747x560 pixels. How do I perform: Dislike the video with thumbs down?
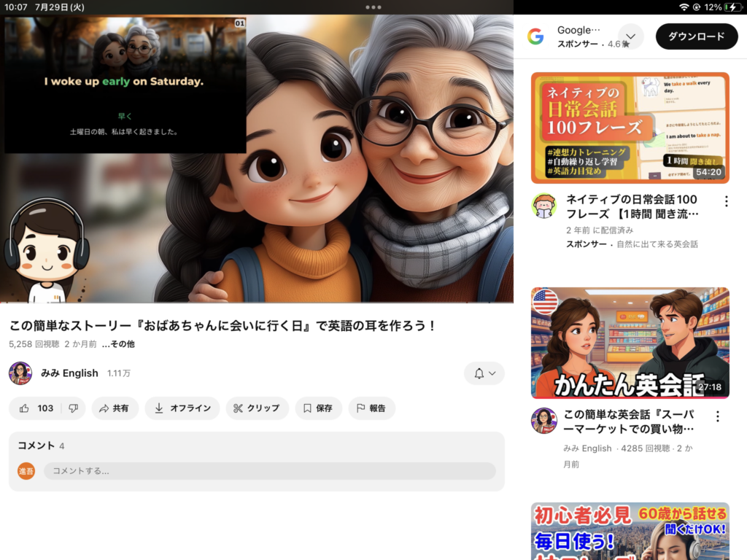tap(73, 408)
